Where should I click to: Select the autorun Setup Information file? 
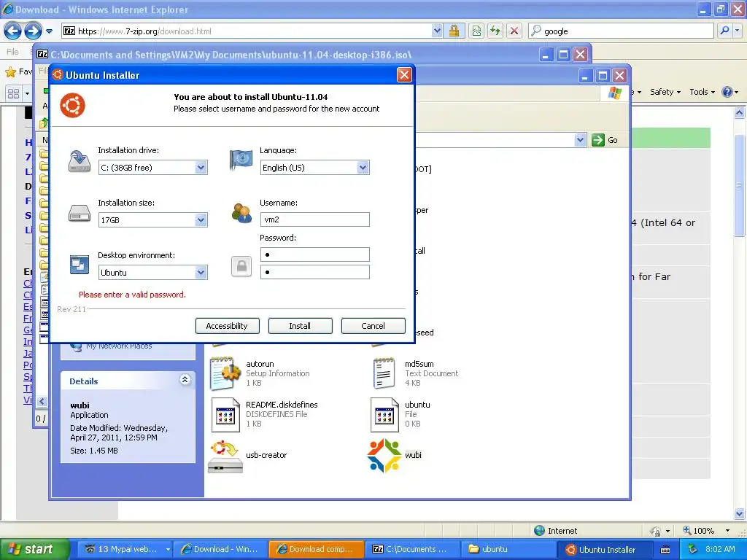(260, 373)
